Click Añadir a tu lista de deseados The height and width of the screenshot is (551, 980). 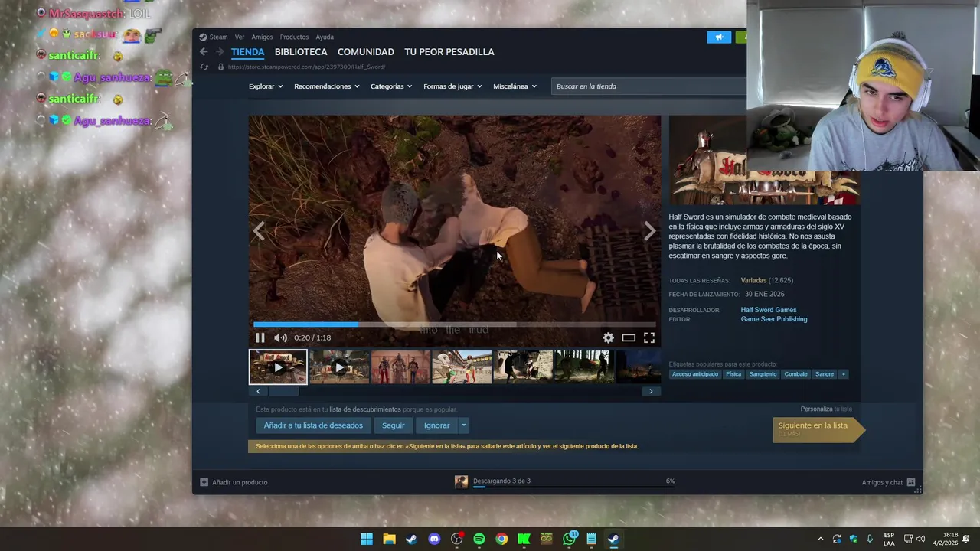coord(313,425)
